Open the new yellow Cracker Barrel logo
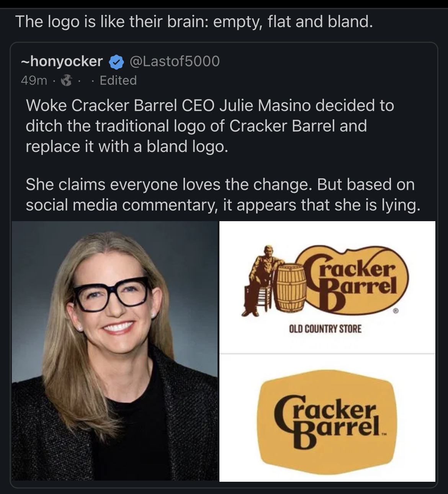This screenshot has height=494, width=448. point(327,418)
